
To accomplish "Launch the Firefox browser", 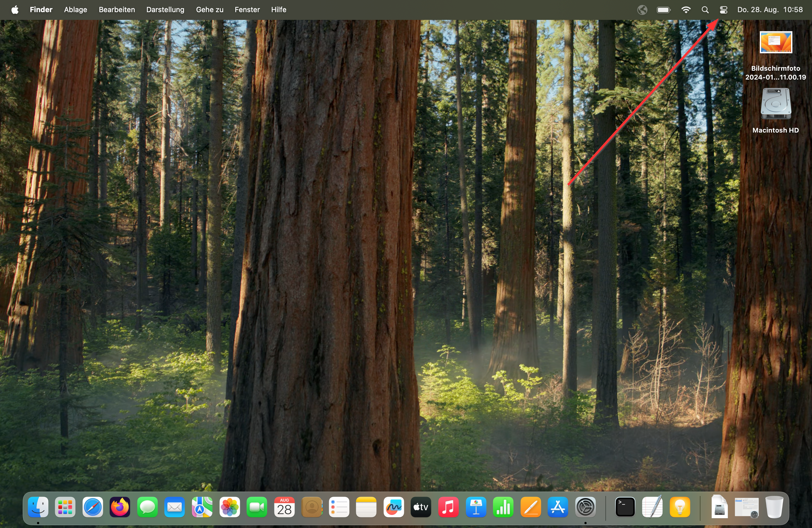I will click(x=119, y=508).
